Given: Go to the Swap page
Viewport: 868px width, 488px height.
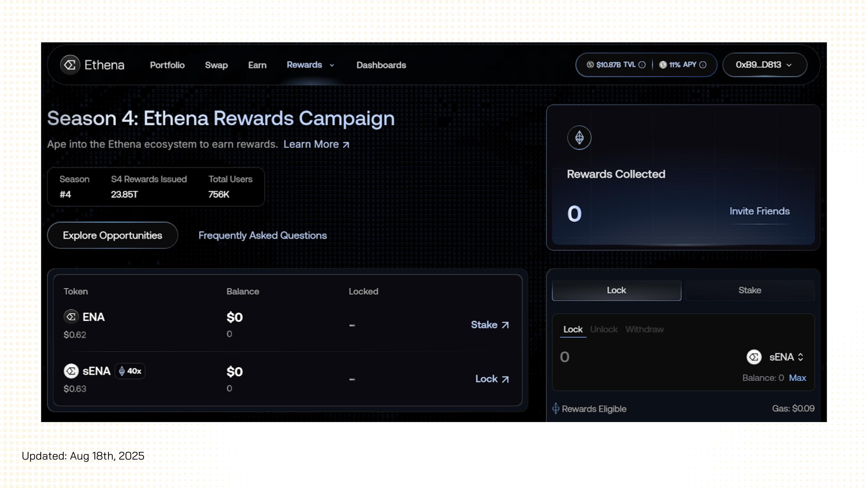Looking at the screenshot, I should [216, 65].
